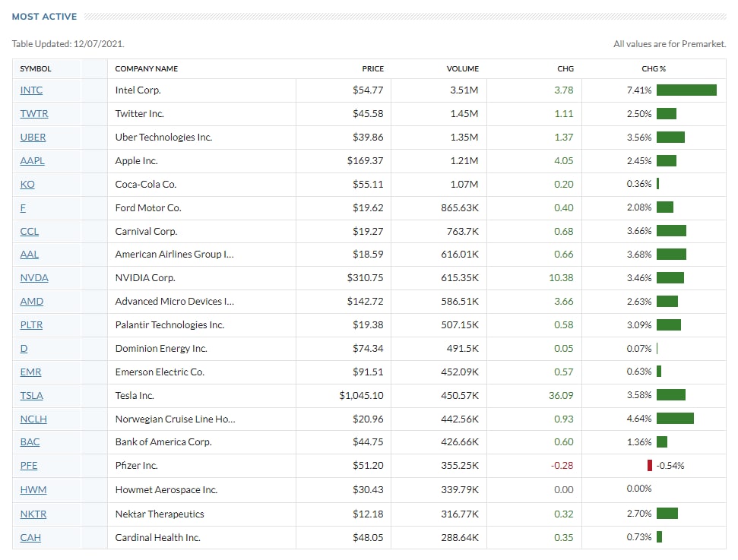738x560 pixels.
Task: Sort by the VOLUME column header
Action: click(462, 69)
